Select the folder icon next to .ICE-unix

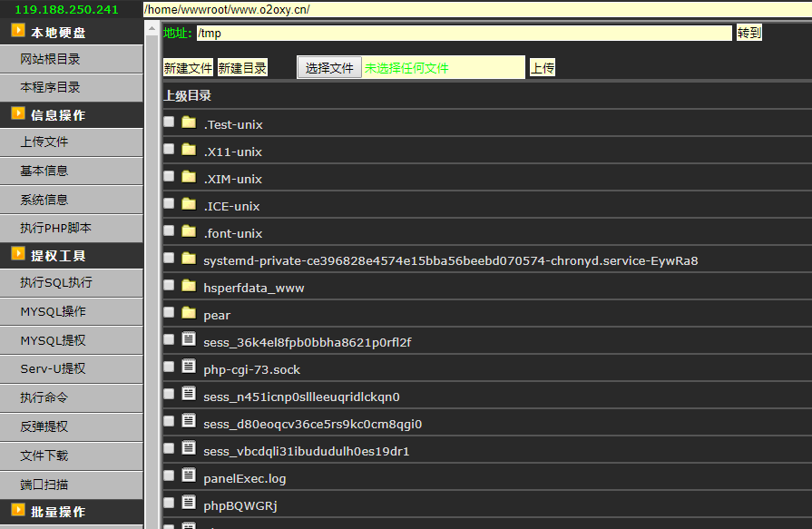pos(189,204)
